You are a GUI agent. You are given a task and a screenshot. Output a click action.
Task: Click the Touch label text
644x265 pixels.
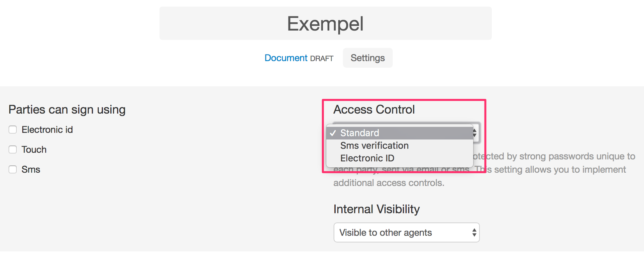(34, 149)
